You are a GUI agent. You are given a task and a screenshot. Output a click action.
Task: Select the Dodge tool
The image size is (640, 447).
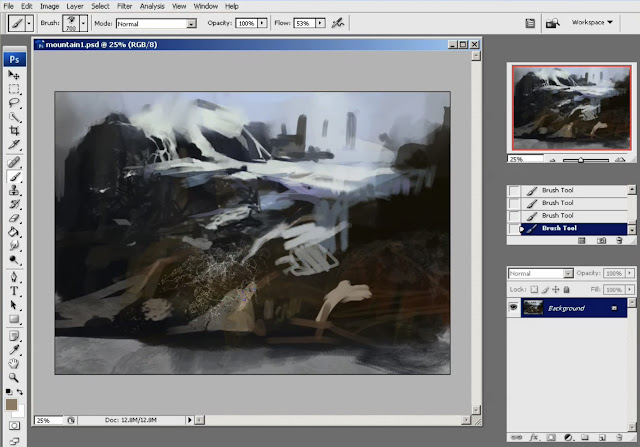click(x=14, y=260)
